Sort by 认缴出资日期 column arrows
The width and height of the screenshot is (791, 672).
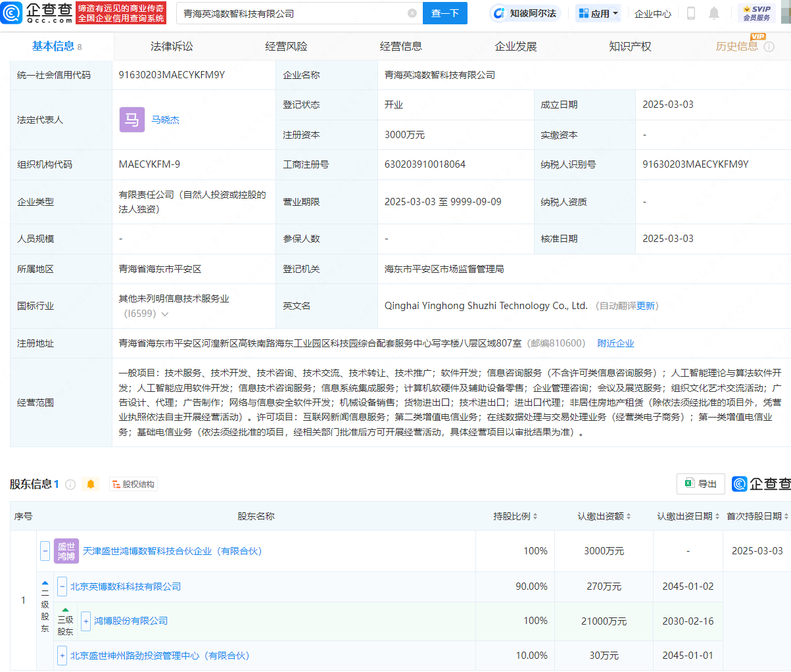[x=717, y=517]
